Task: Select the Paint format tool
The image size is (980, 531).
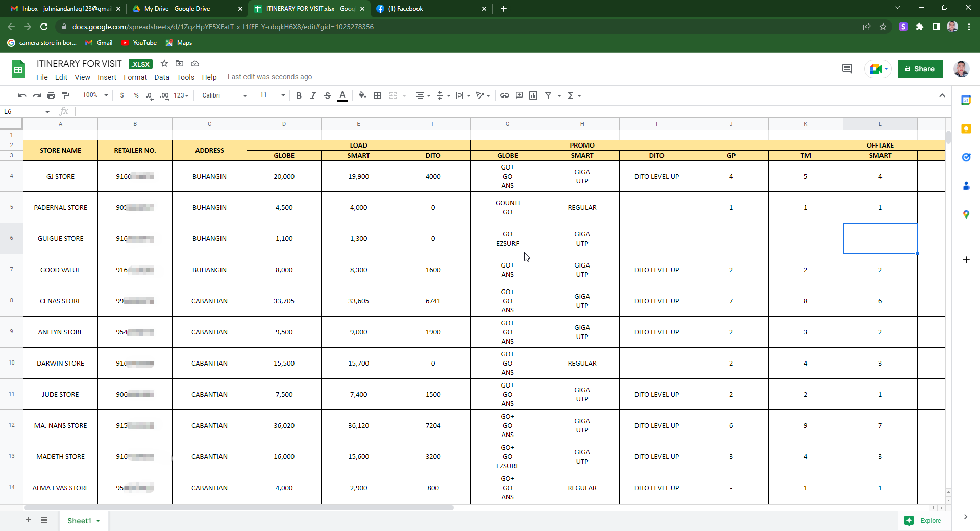Action: click(x=65, y=95)
